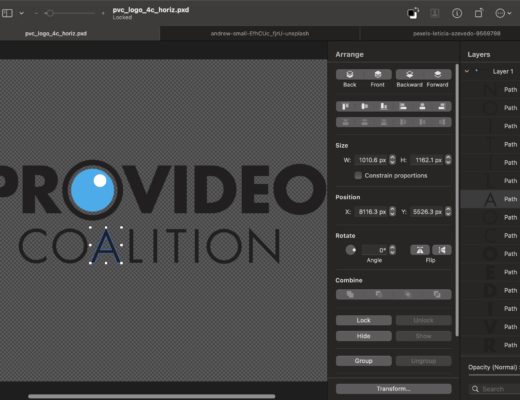The height and width of the screenshot is (400, 520).
Task: Click the X position stepper arrows
Action: (392, 212)
